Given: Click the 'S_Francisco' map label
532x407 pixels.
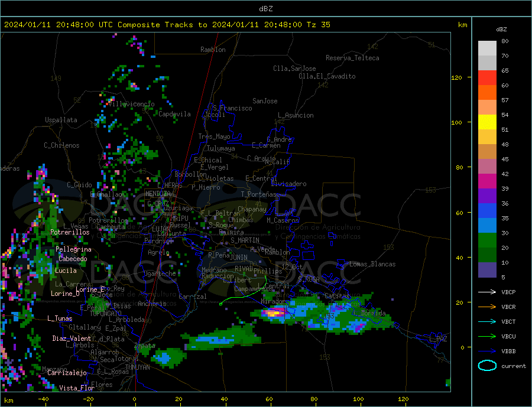Looking at the screenshot, I should [232, 108].
